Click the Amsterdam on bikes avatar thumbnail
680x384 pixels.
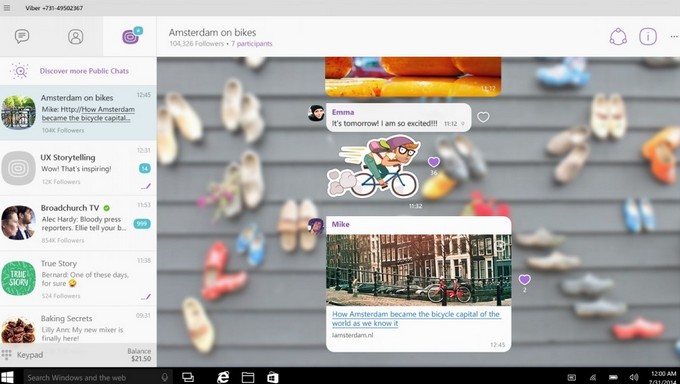coord(18,113)
